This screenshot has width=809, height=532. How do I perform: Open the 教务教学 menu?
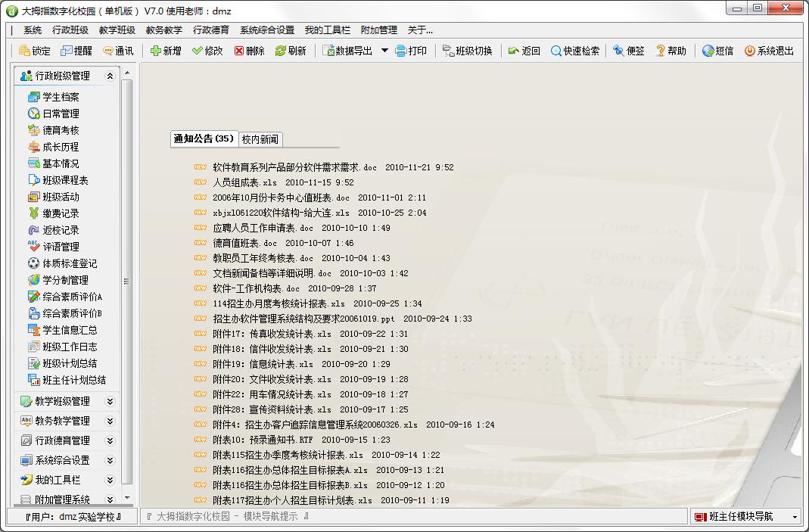tap(164, 30)
